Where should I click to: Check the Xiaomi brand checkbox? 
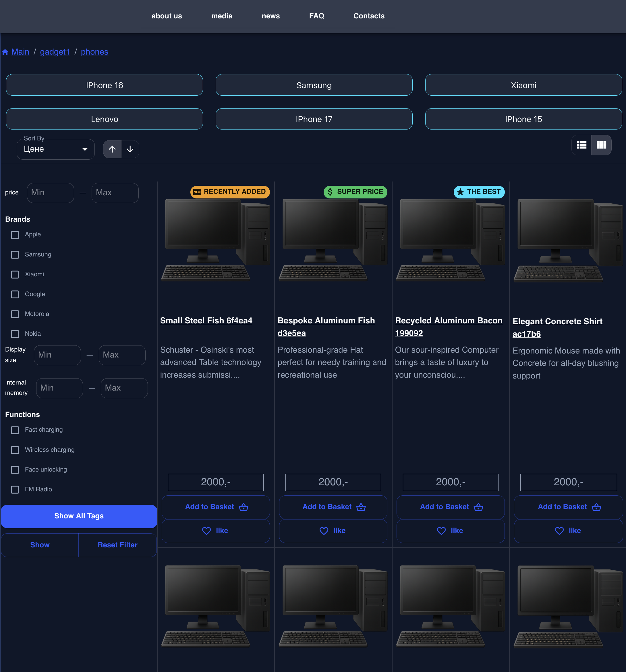15,275
